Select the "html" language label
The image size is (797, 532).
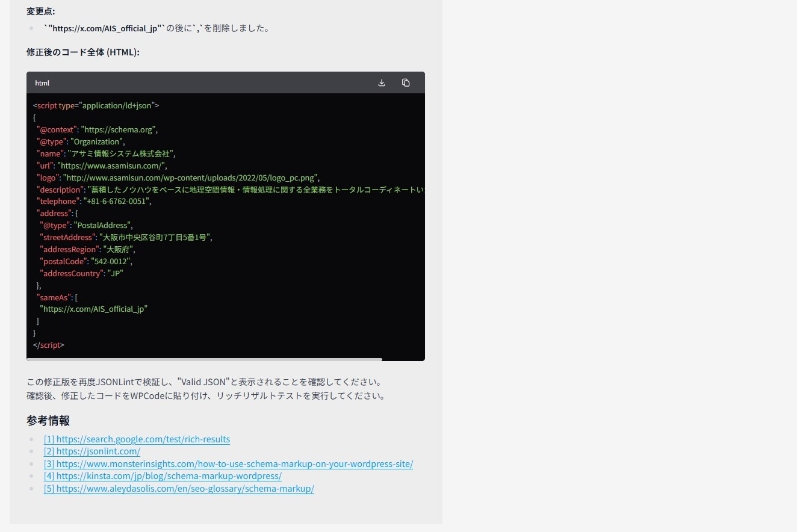click(42, 82)
